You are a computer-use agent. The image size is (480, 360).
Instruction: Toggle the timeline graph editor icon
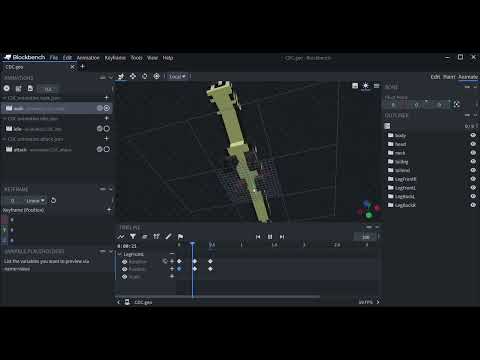(x=121, y=237)
